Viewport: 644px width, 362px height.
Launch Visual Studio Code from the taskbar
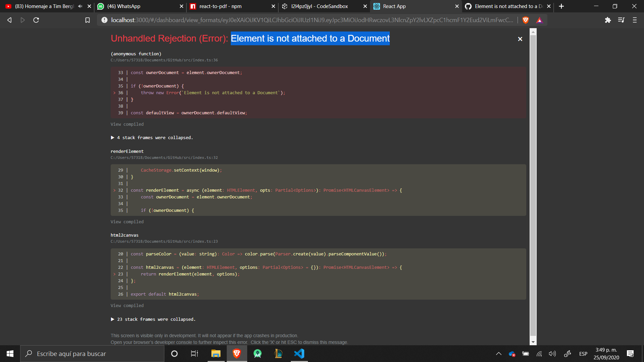pyautogui.click(x=299, y=354)
